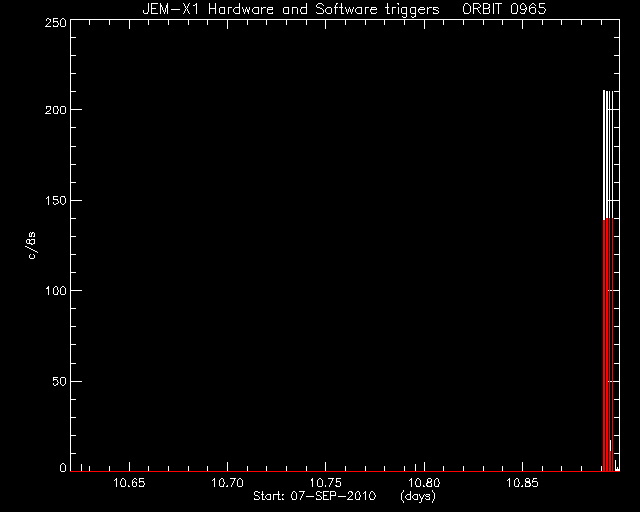Click the 10.80 x-axis tick label
Screen dimensions: 640x512
424,483
